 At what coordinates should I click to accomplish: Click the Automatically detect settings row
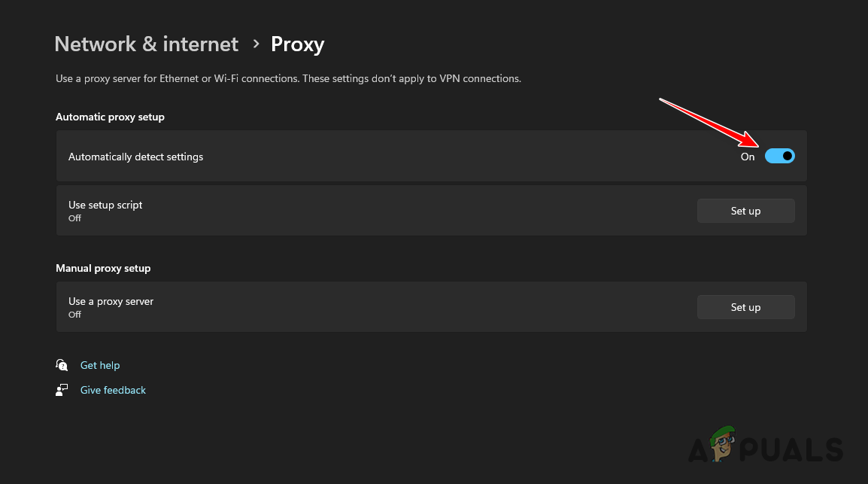[x=376, y=156]
